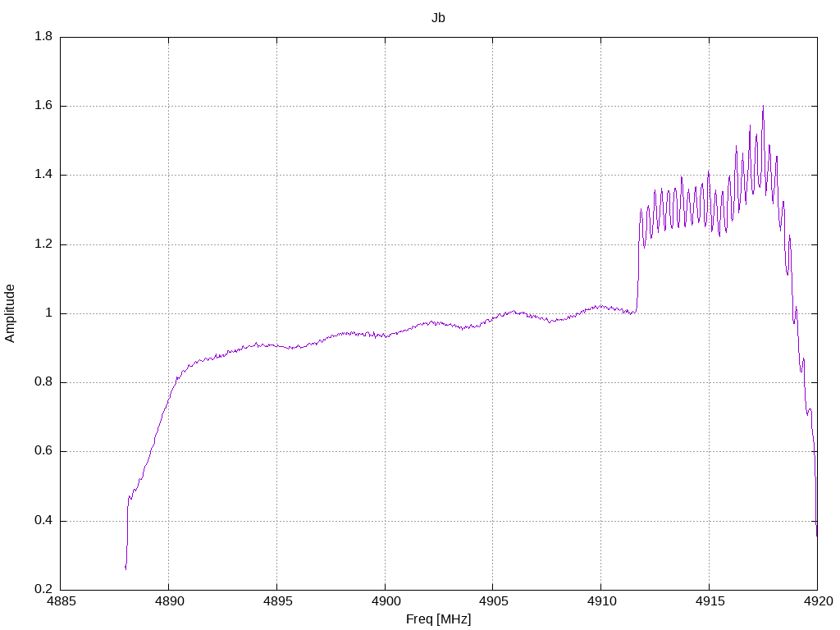Click the plot title Jb
Screen dimensions: 840x630
click(x=438, y=18)
